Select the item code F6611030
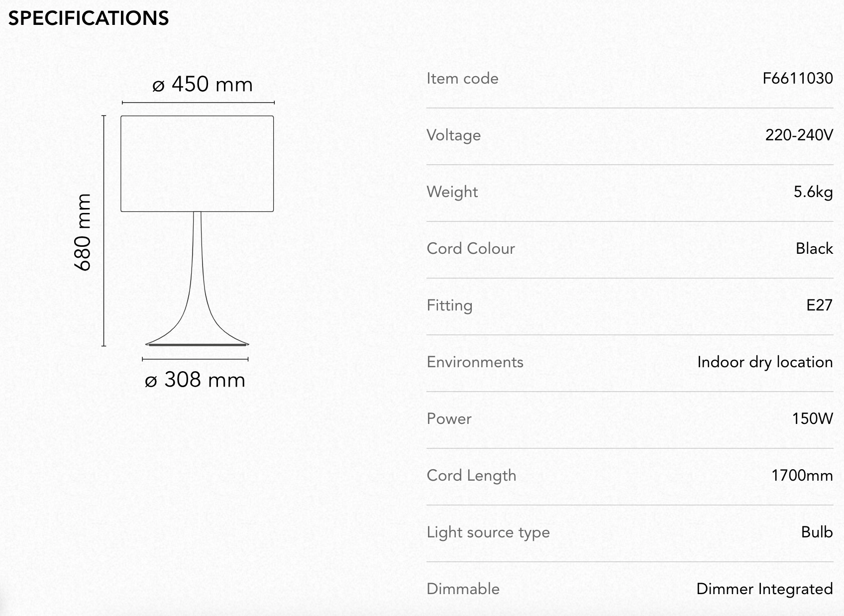The height and width of the screenshot is (616, 844). [x=798, y=78]
